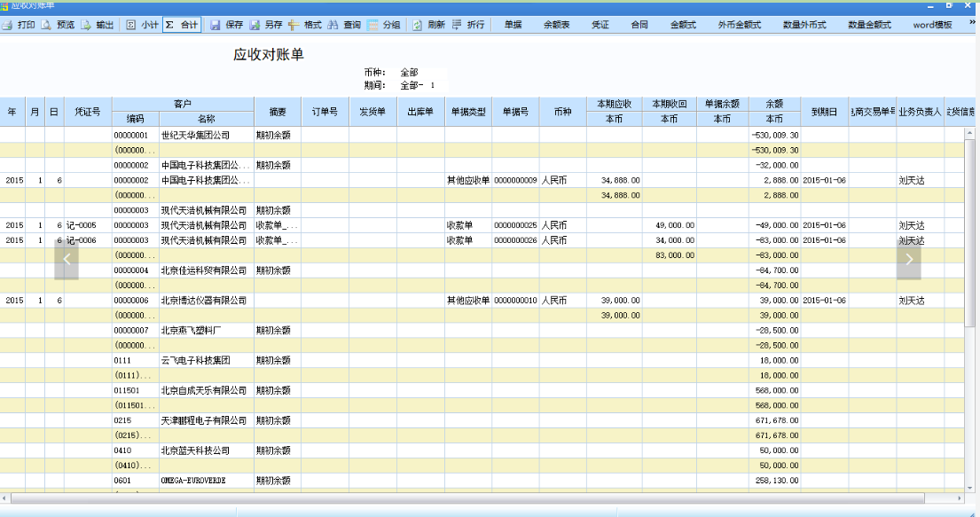Click vertical scrollbar up arrow
Viewport: 980px width, 517px height.
(969, 133)
